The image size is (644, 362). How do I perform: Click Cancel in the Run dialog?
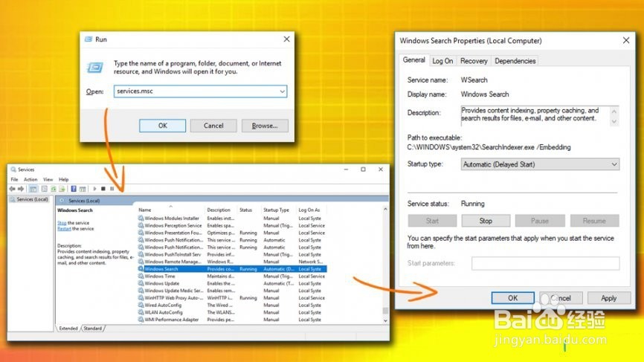click(213, 126)
